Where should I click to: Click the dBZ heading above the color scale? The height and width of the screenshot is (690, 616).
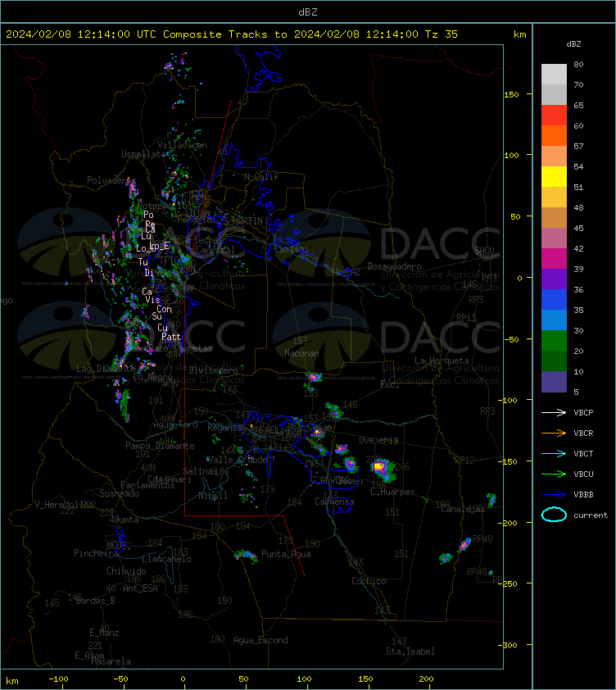pyautogui.click(x=573, y=44)
